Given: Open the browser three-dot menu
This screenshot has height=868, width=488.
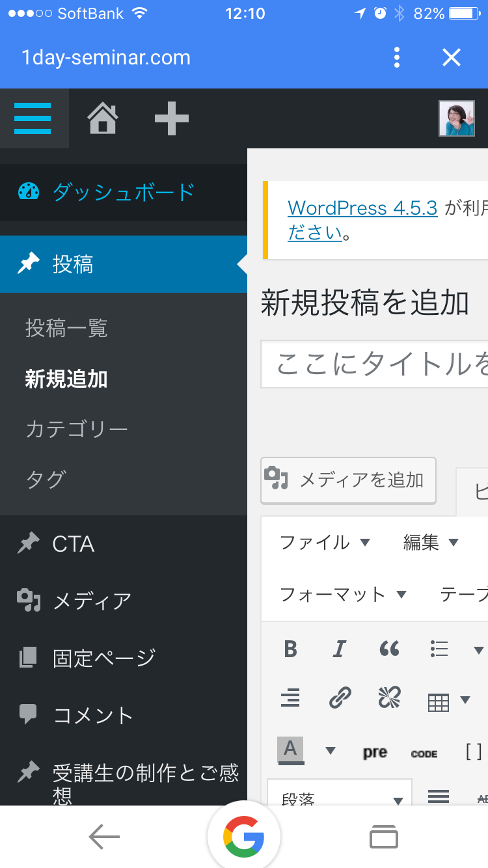Looking at the screenshot, I should (397, 57).
